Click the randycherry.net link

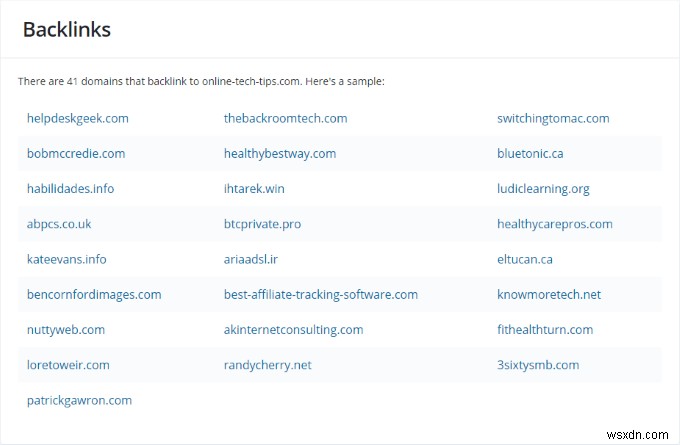[x=268, y=365]
